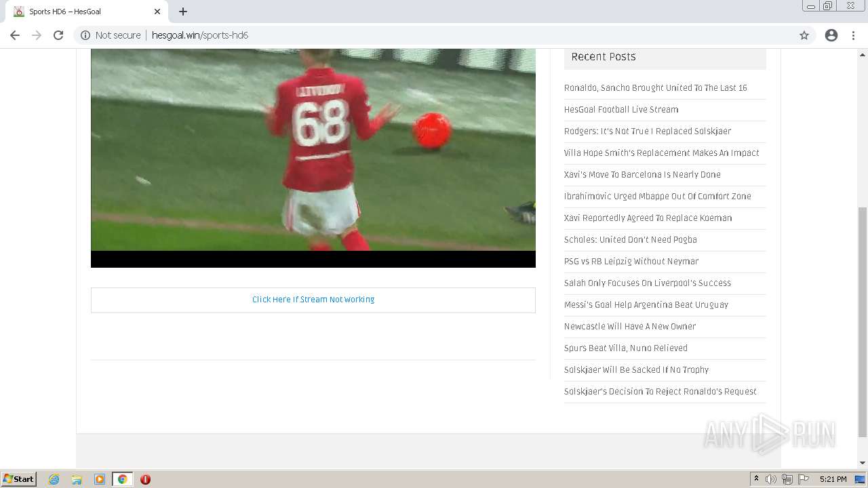Screen dimensions: 868x488
Task: Open File Explorer from the taskbar
Action: pos(77,479)
